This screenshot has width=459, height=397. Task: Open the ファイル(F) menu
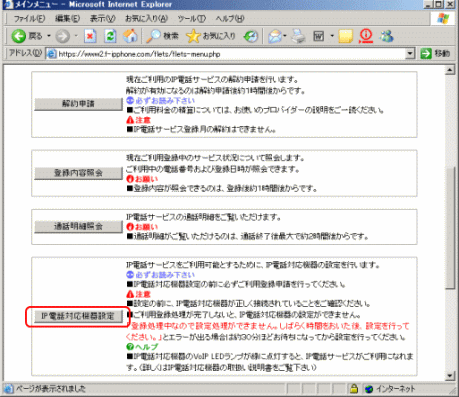tap(29, 19)
